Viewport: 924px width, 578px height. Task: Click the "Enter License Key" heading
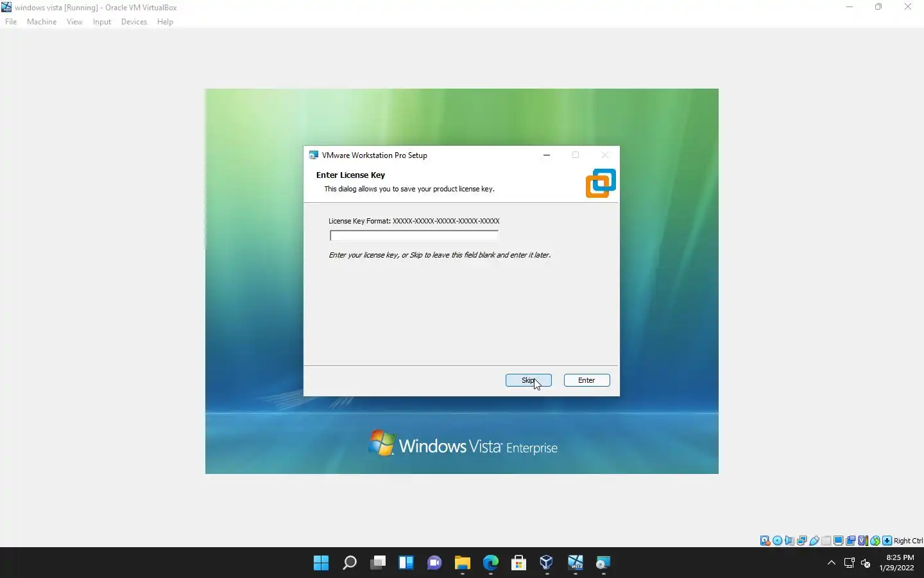[x=350, y=175]
